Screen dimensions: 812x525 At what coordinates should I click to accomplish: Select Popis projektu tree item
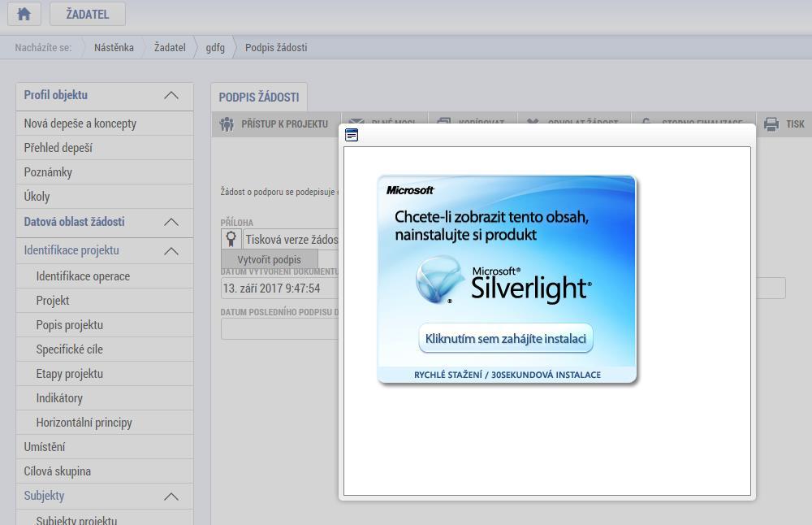click(x=105, y=325)
